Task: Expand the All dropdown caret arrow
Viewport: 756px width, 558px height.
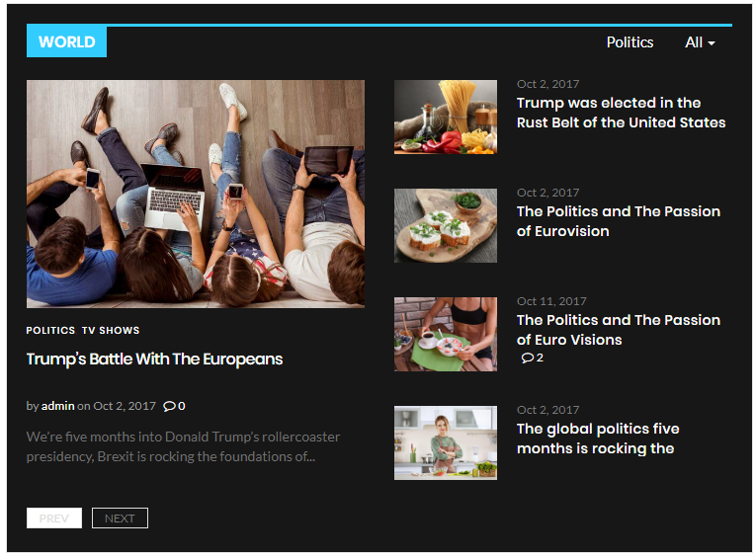Action: (712, 43)
